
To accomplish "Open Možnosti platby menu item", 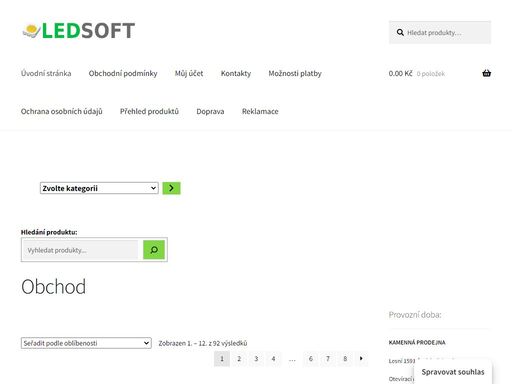I will (295, 73).
